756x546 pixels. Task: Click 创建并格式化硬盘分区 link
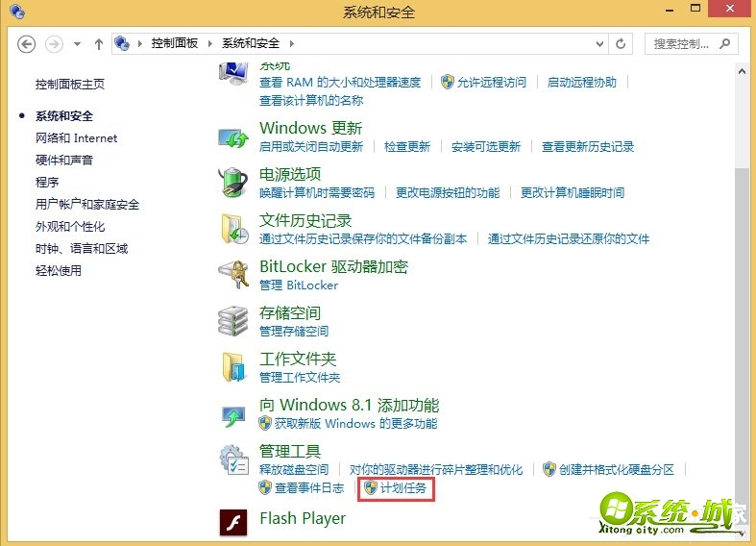point(617,469)
